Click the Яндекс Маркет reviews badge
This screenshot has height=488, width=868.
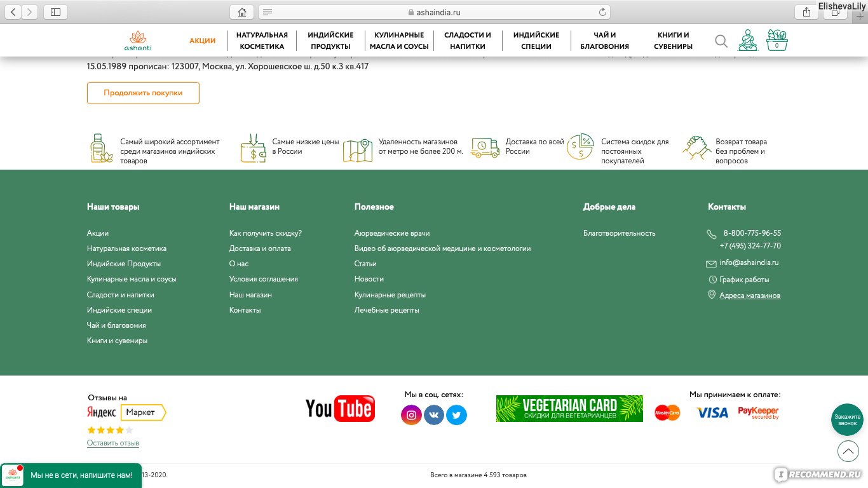tap(126, 412)
